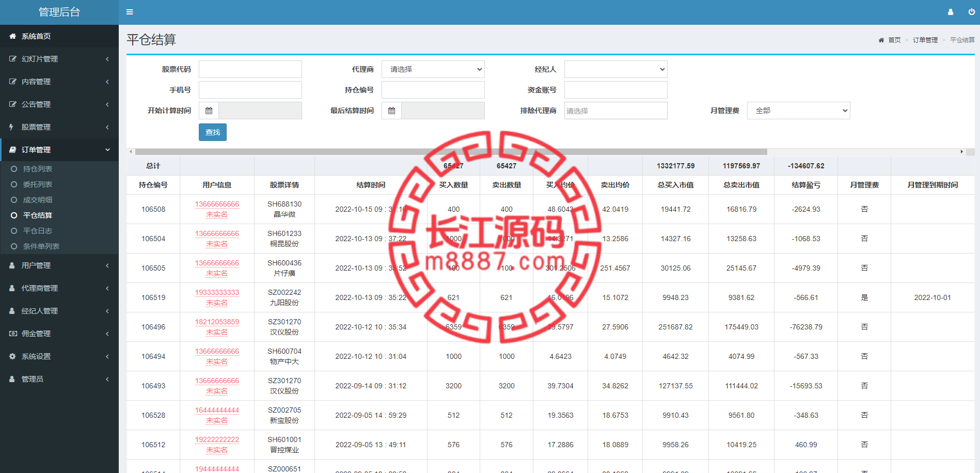Open 佣金管理 menu item
Image resolution: width=980 pixels, height=473 pixels.
pos(59,334)
